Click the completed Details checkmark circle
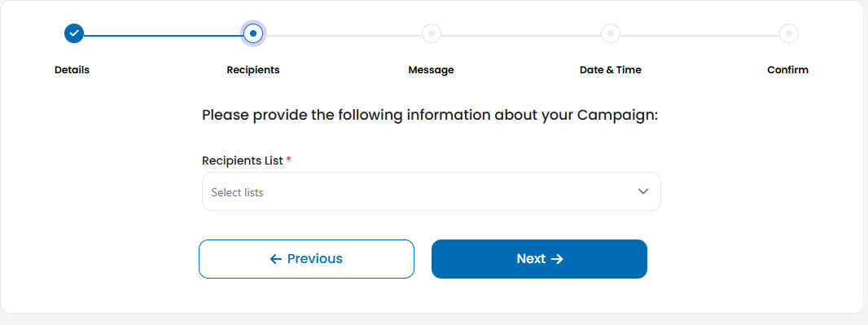 [73, 33]
